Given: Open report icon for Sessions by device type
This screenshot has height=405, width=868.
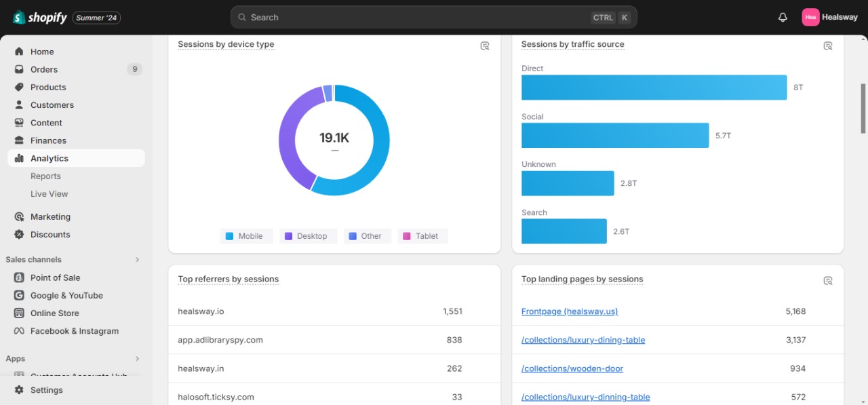Looking at the screenshot, I should coord(485,46).
